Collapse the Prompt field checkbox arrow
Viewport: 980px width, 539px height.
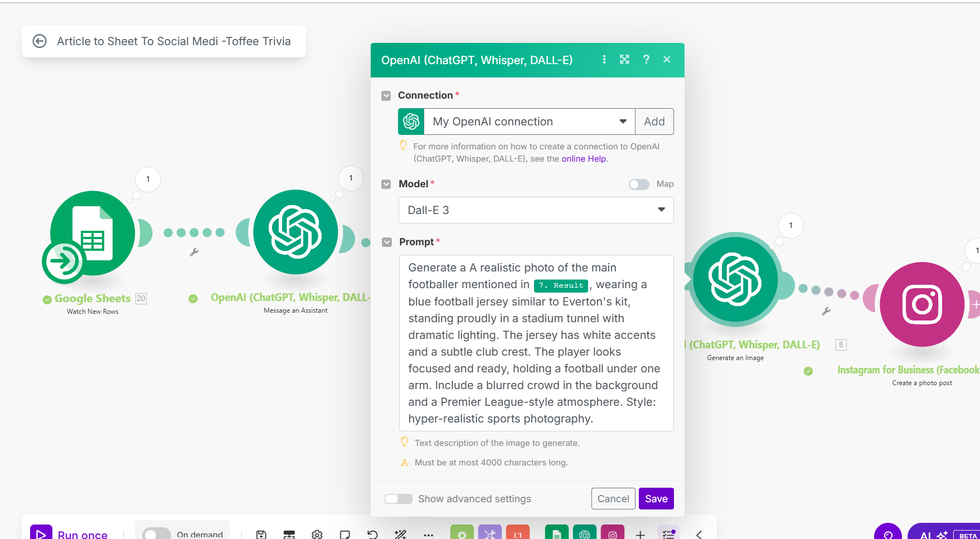387,242
